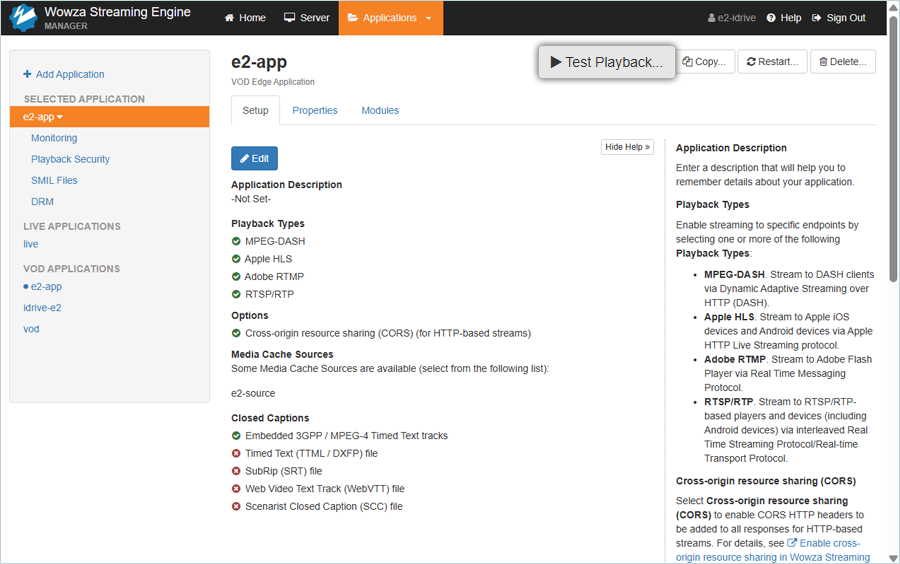Image resolution: width=900 pixels, height=564 pixels.
Task: Click Add Application in sidebar
Action: [64, 74]
